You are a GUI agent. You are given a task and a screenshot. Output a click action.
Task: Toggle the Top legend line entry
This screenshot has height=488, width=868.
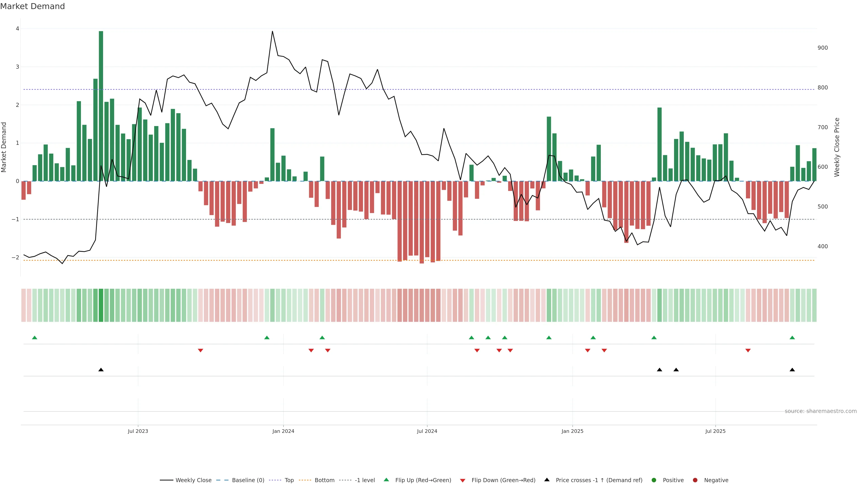289,480
